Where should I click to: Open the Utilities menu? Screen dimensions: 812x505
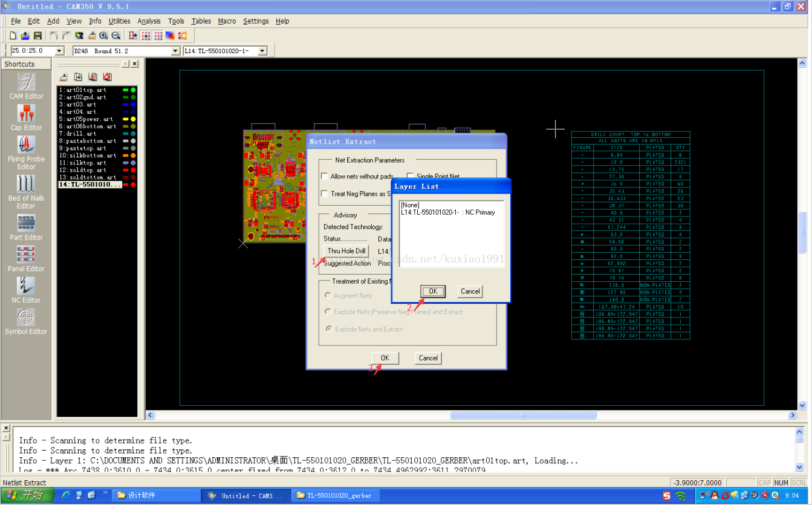119,21
